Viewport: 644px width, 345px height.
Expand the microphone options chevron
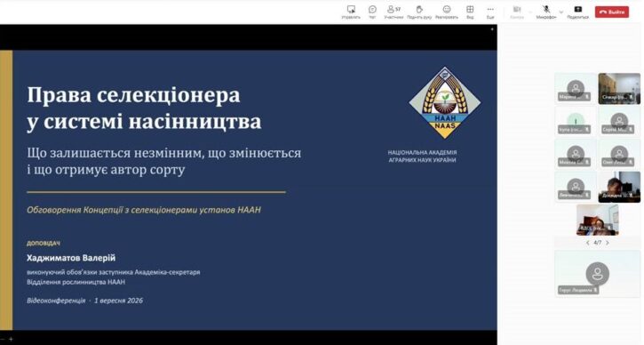click(x=561, y=12)
